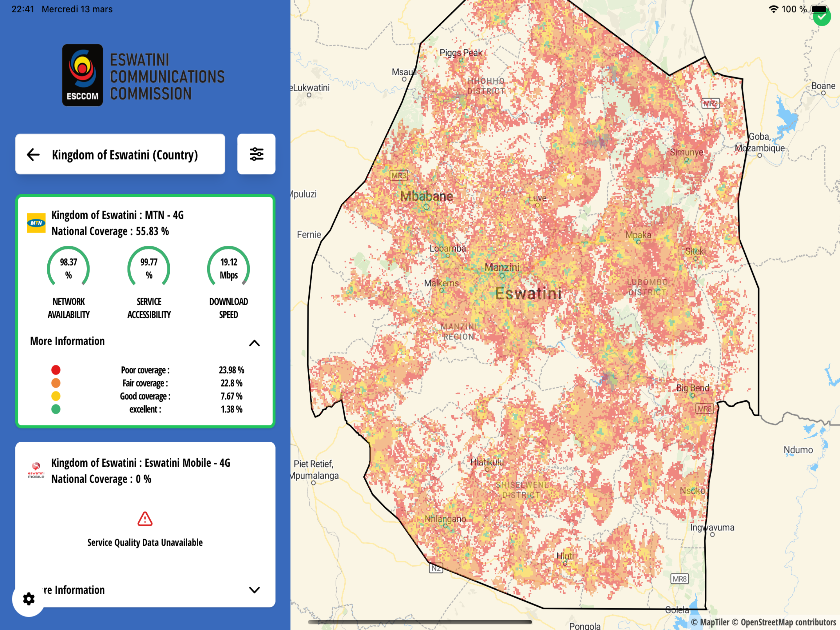The width and height of the screenshot is (840, 630).
Task: Tap Siteki on the map
Action: point(695,251)
